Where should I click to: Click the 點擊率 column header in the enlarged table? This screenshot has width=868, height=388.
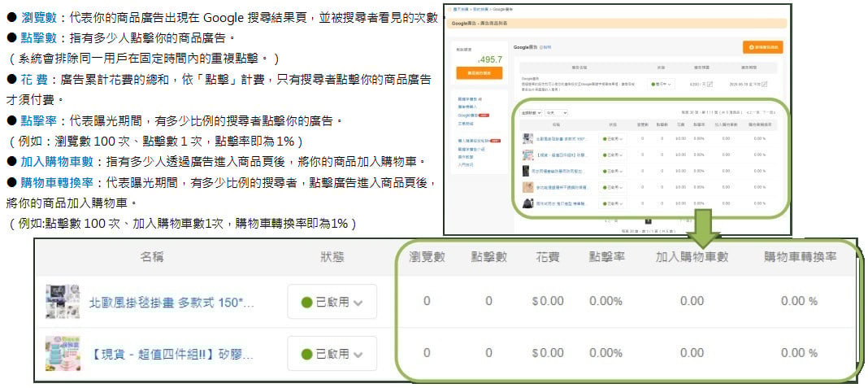click(x=605, y=257)
